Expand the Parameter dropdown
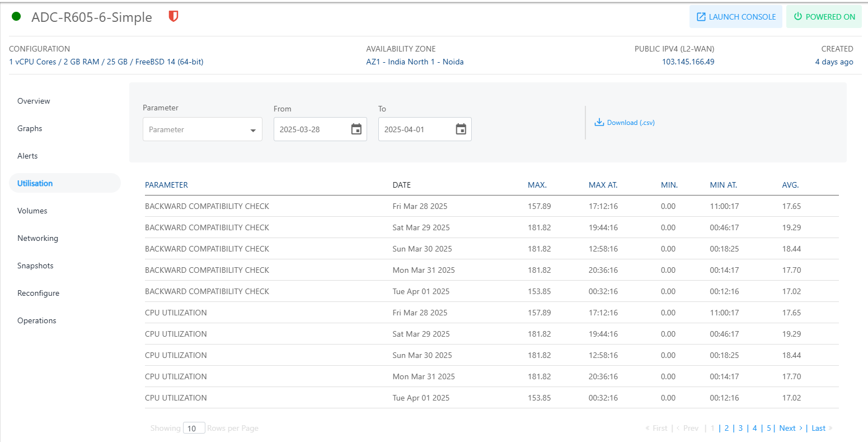 point(202,129)
